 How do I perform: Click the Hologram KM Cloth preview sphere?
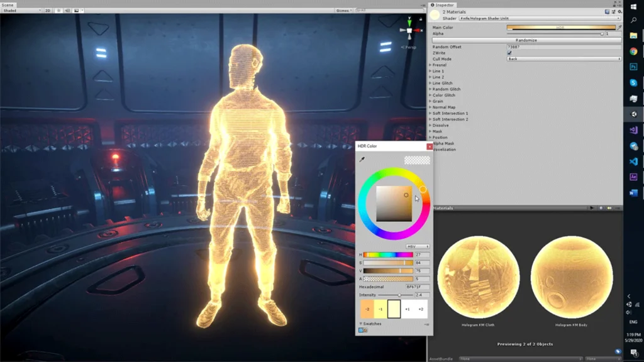(479, 277)
